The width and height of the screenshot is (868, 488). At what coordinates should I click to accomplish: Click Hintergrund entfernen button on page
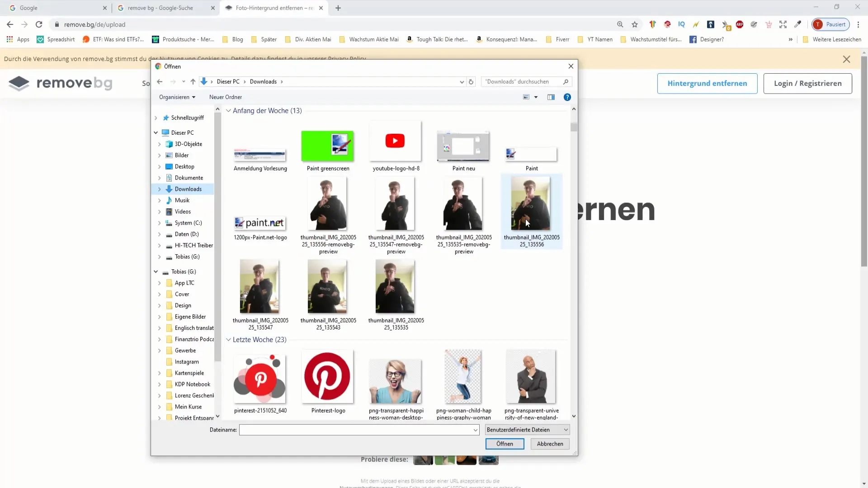707,84
